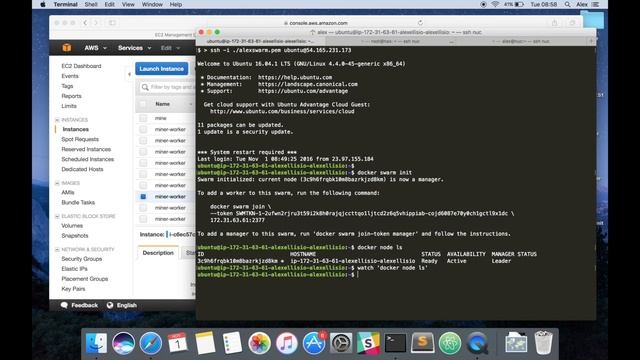Open the Services dropdown menu

(x=134, y=48)
